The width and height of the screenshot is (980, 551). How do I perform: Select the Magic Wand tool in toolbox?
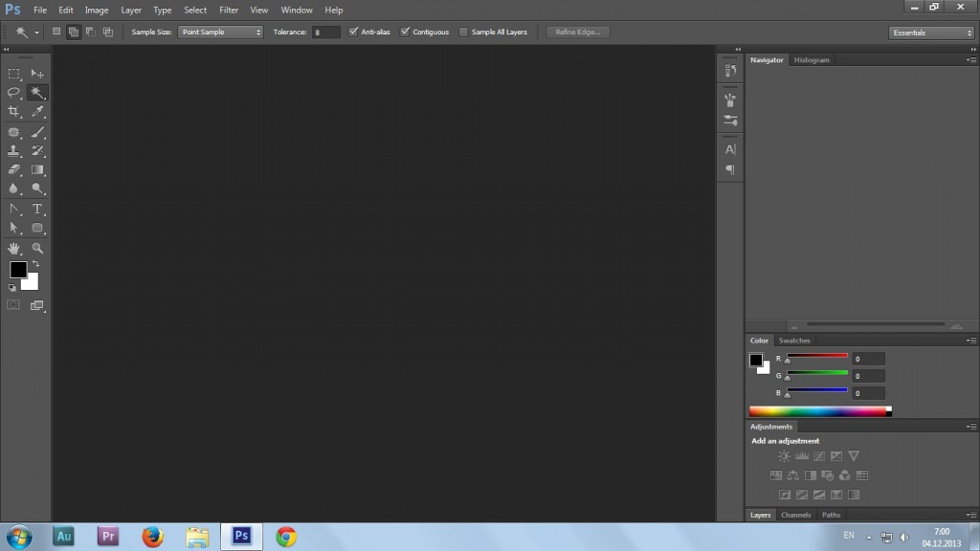[x=37, y=93]
